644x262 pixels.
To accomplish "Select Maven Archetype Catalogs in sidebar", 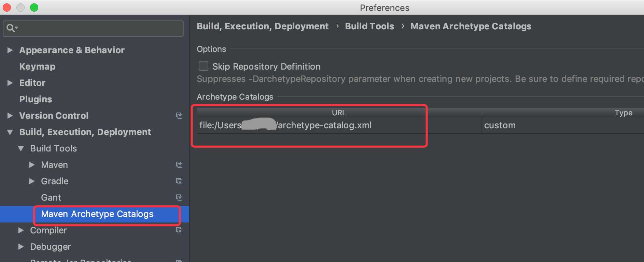I will (97, 214).
